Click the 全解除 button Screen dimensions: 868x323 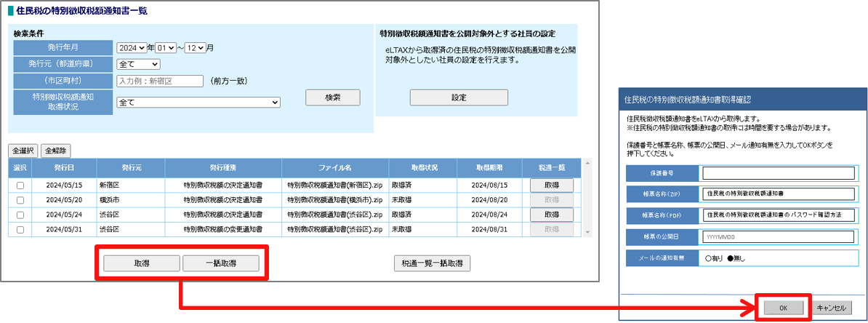point(56,151)
